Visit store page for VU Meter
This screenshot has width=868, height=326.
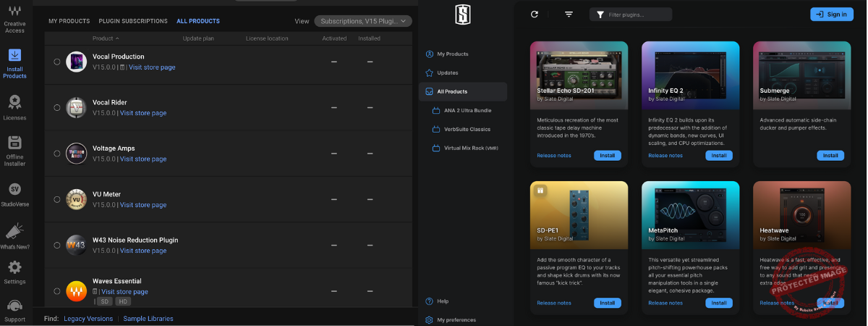tap(143, 205)
